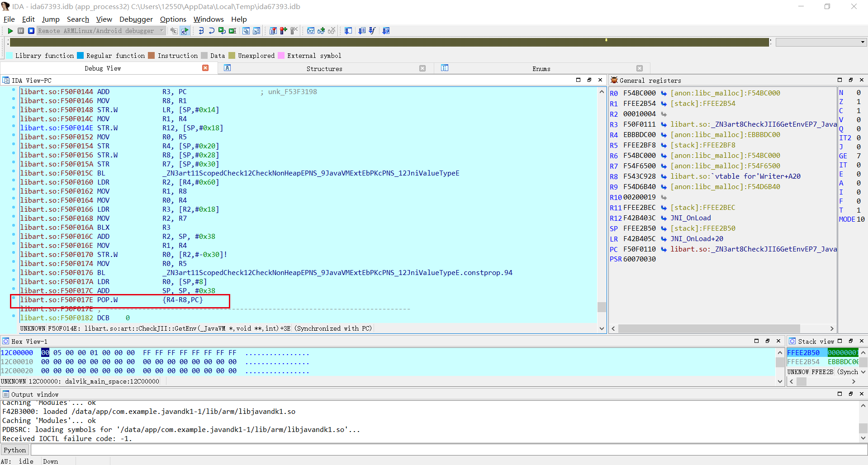Toggle breakpoint dot at address F50F015C BL
This screenshot has height=465, width=868.
click(x=14, y=172)
